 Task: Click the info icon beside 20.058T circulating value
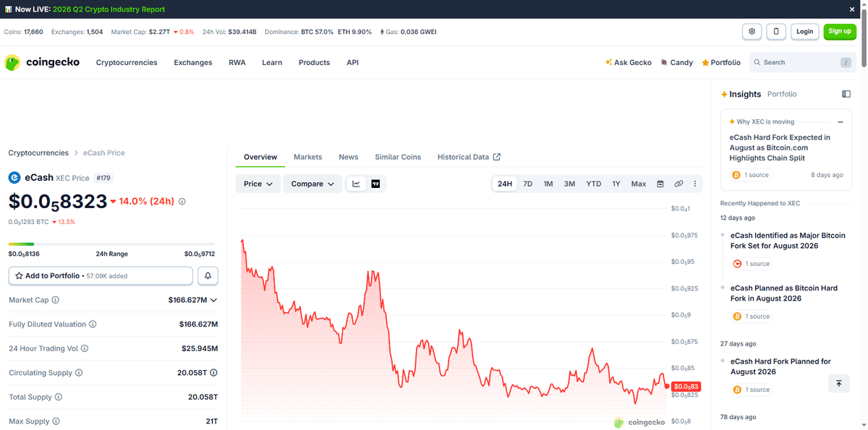(214, 373)
